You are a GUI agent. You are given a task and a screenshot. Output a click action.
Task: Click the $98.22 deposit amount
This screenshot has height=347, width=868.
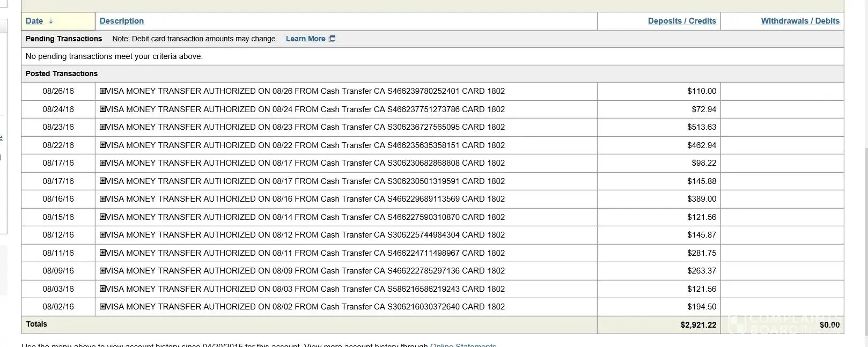704,163
